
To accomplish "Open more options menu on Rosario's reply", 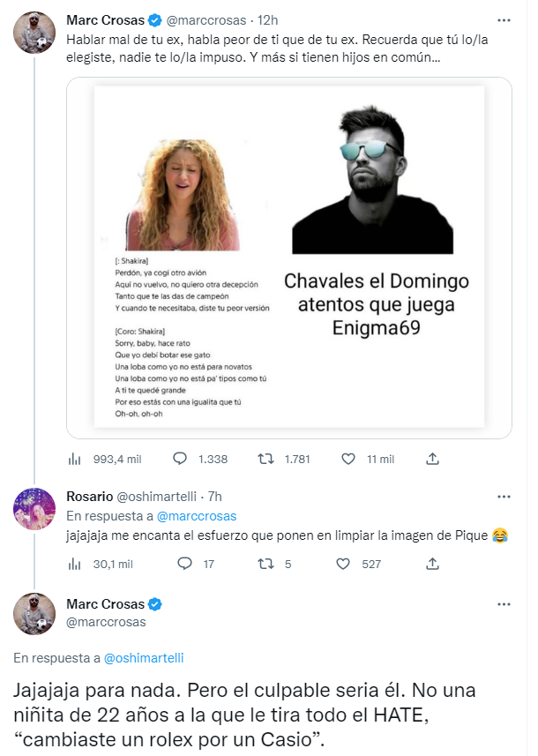I will coord(504,496).
